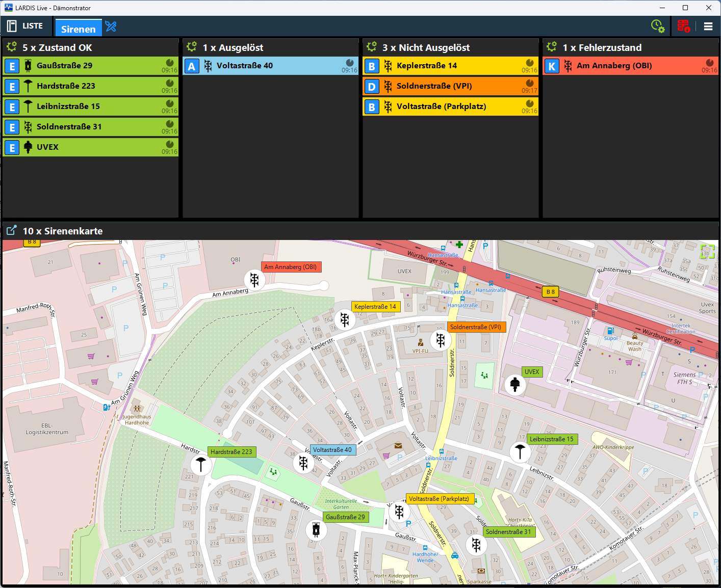Click status badge B of Voltastraße (Parkplatz)

(372, 107)
